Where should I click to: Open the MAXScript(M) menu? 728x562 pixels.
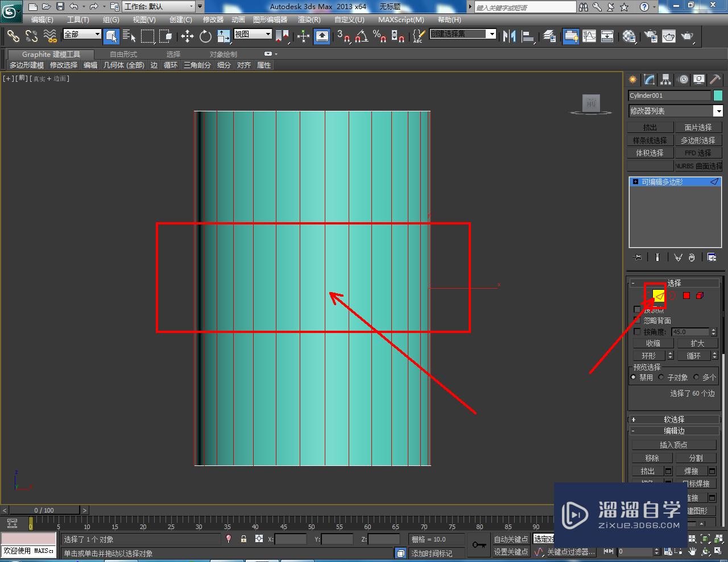tap(401, 19)
